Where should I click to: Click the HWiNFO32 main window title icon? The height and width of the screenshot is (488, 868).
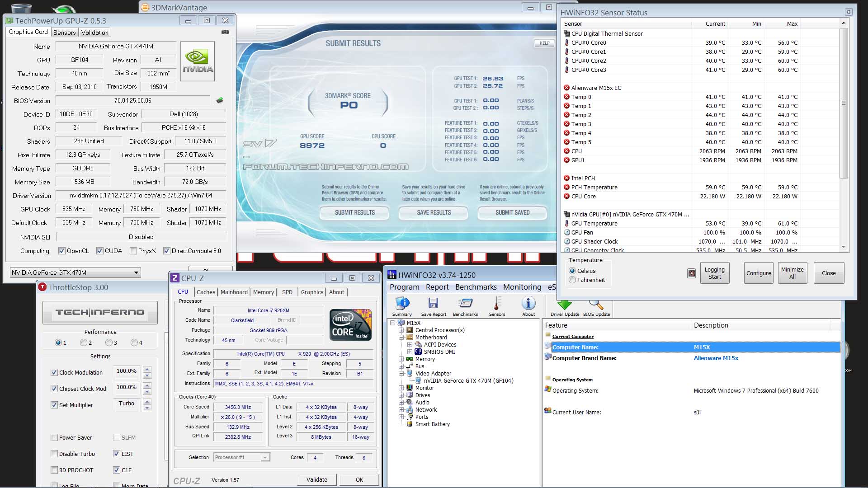point(392,275)
